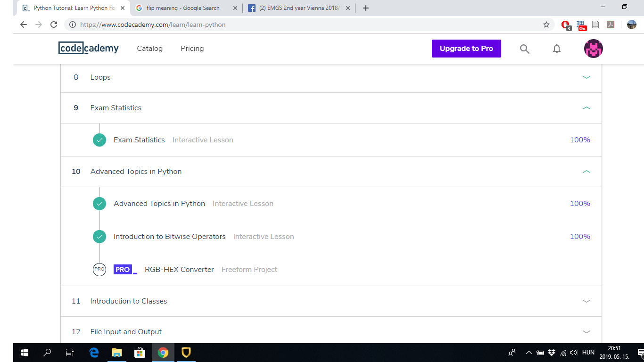Open the search magnifier in Codecademy header
This screenshot has width=644, height=362.
click(525, 49)
